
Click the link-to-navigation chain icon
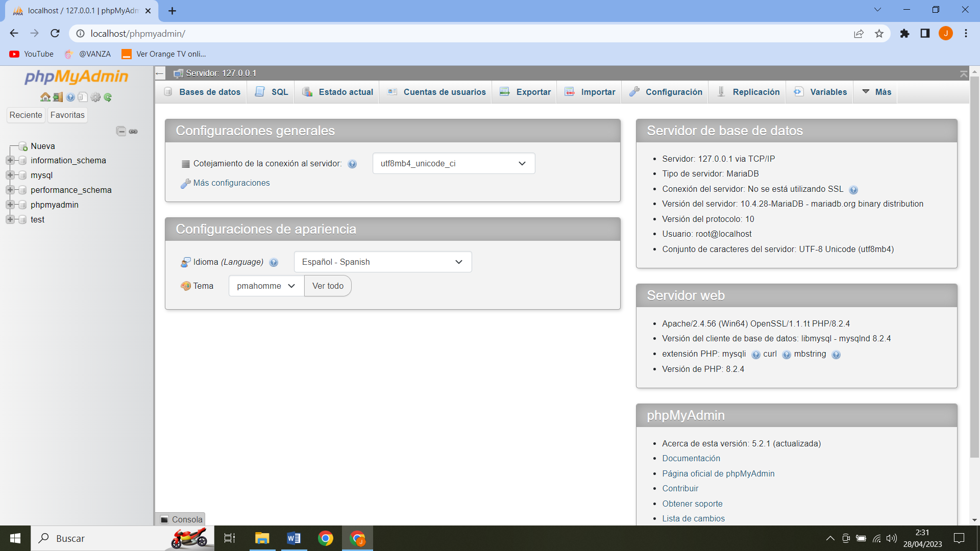(x=133, y=131)
